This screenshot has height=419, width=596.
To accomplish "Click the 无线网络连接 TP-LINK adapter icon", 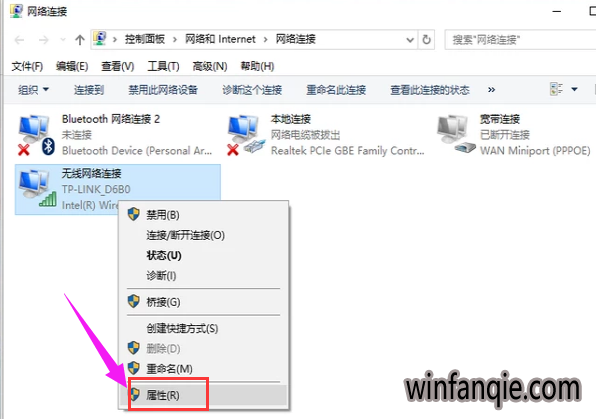I will (x=37, y=189).
